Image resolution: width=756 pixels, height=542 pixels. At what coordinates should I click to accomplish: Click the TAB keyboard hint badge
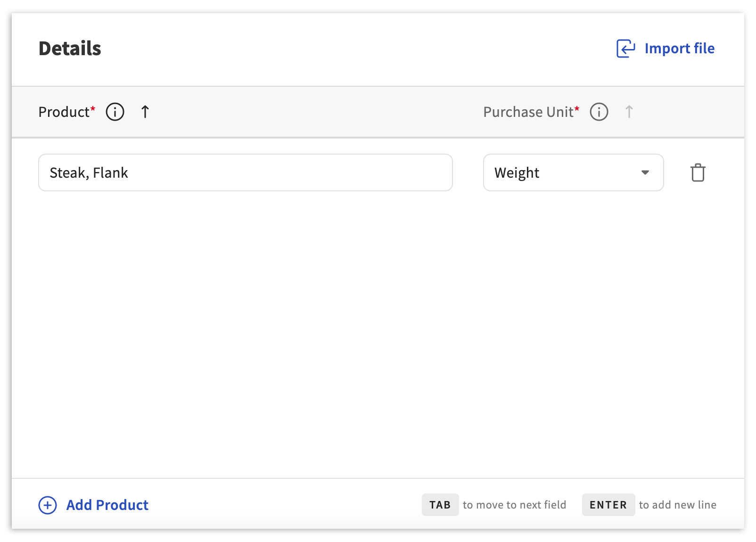[x=440, y=504]
